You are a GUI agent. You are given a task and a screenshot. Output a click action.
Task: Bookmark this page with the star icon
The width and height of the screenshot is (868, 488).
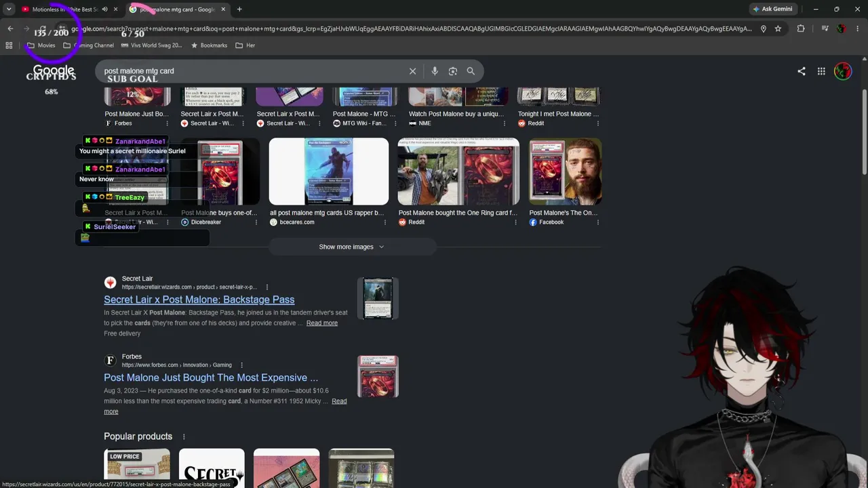click(778, 28)
